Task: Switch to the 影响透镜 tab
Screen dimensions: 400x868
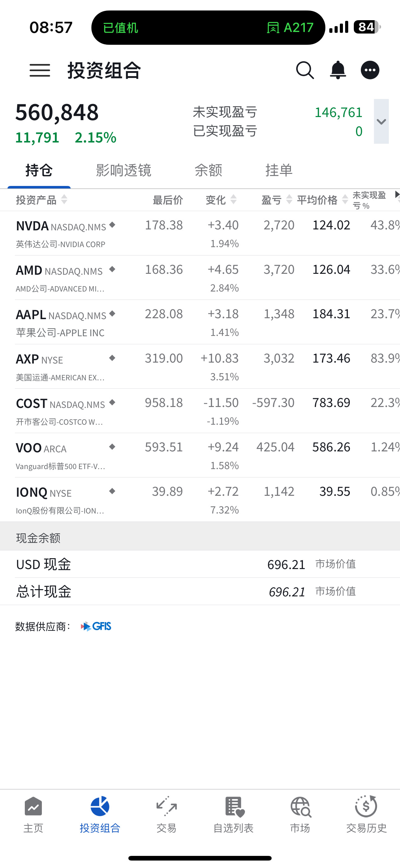Action: coord(123,170)
